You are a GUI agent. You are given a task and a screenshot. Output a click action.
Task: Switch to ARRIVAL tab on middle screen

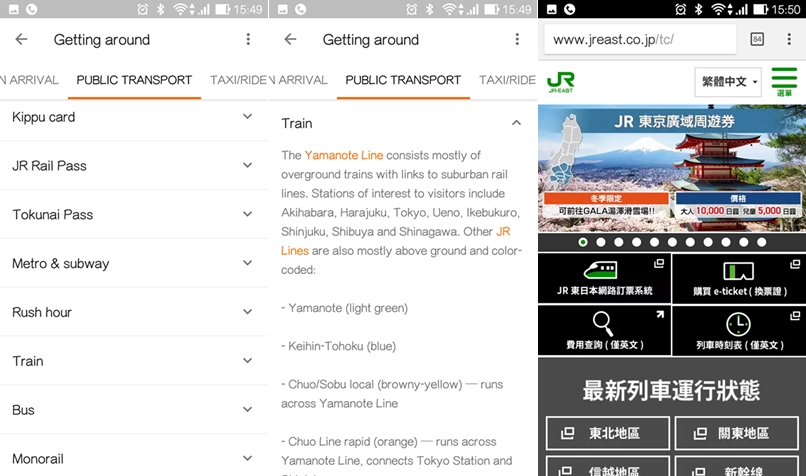pyautogui.click(x=299, y=80)
